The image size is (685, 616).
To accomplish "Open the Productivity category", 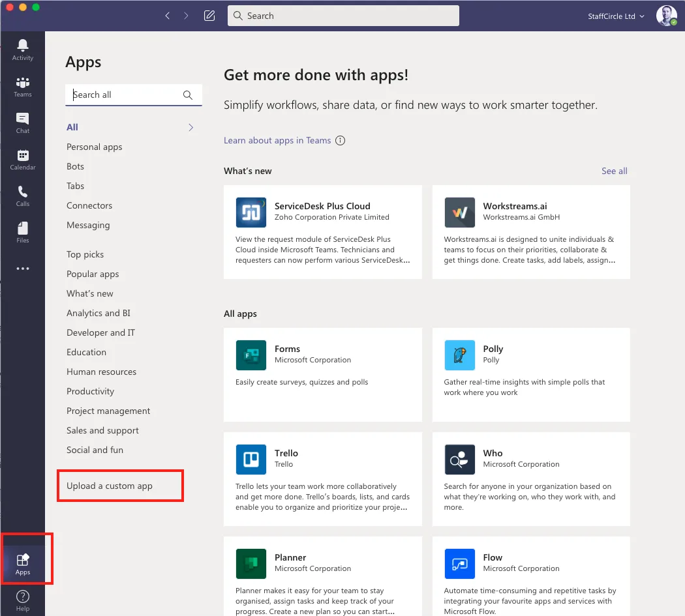I will pos(91,392).
